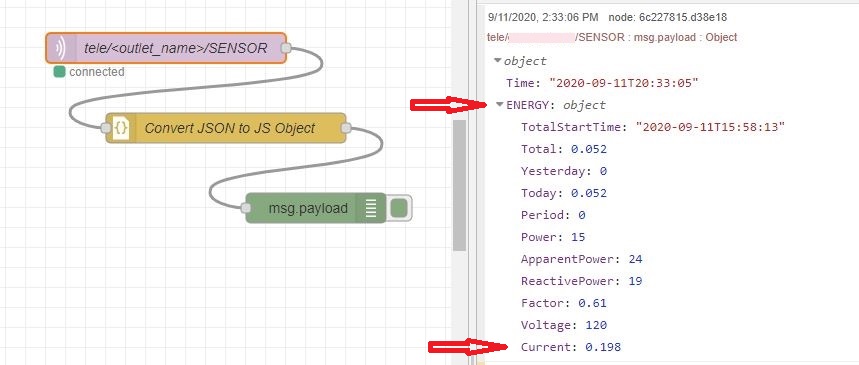Click the JSON node input port
Viewport: 859px width, 365px height.
(x=106, y=128)
